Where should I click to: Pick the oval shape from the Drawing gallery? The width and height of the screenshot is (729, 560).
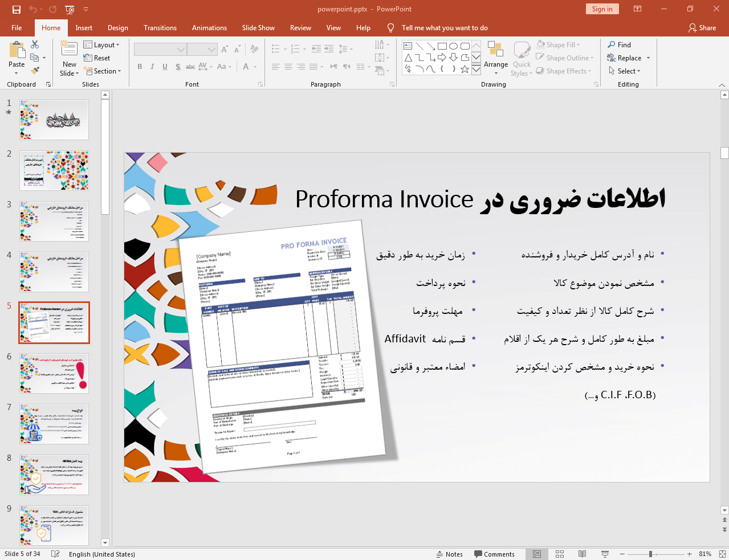coord(453,46)
